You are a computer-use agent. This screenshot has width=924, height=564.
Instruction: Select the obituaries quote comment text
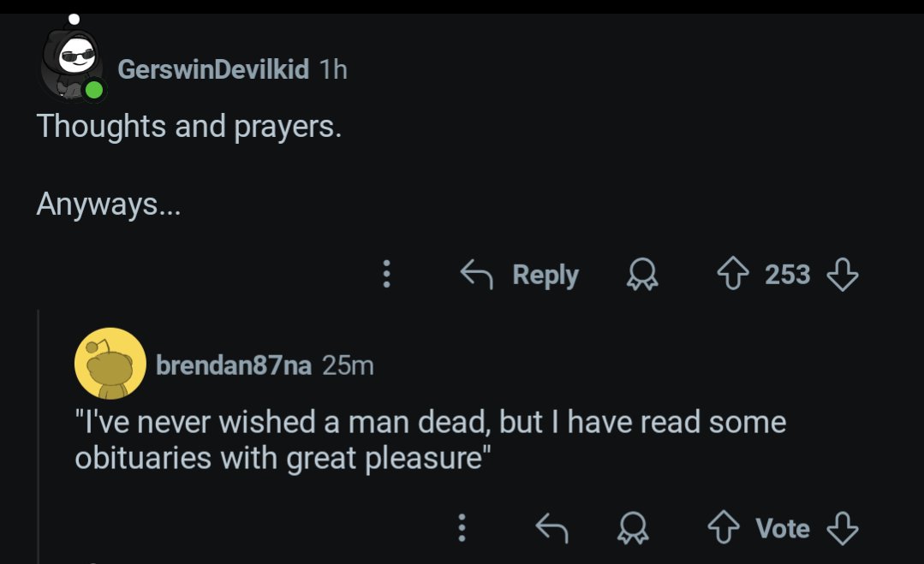tap(430, 441)
